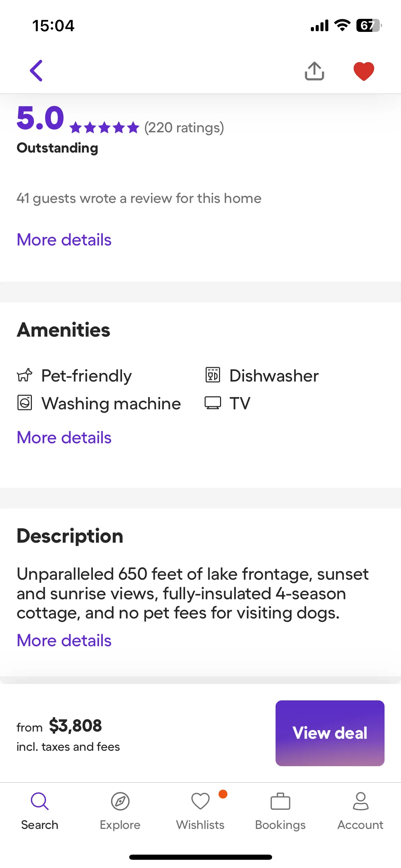Screen dimensions: 401x868
Task: Tap the 220 ratings count
Action: click(x=184, y=128)
